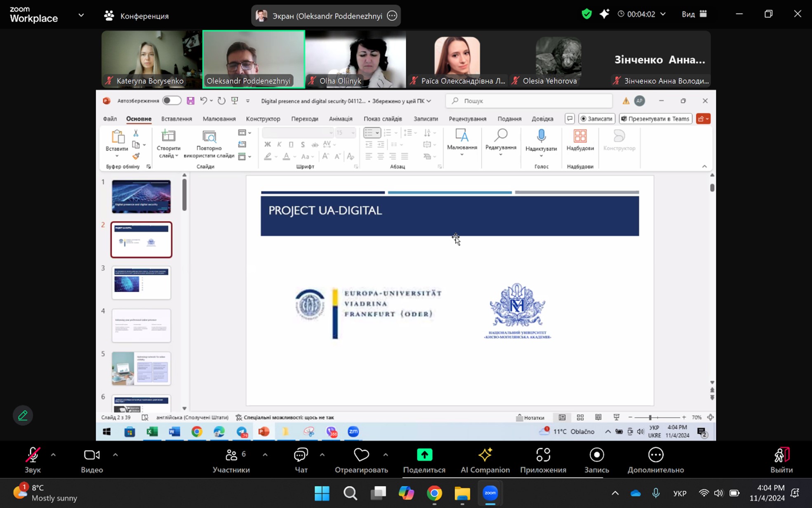Expand audio options arrow beside Звук

53,455
